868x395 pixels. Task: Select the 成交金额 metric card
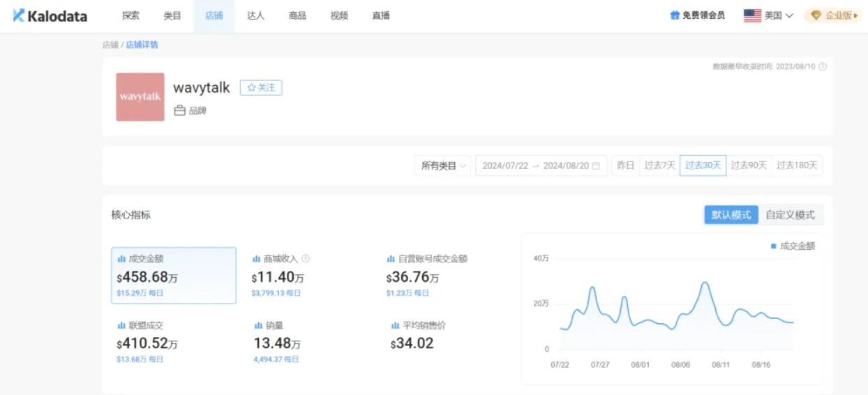174,276
